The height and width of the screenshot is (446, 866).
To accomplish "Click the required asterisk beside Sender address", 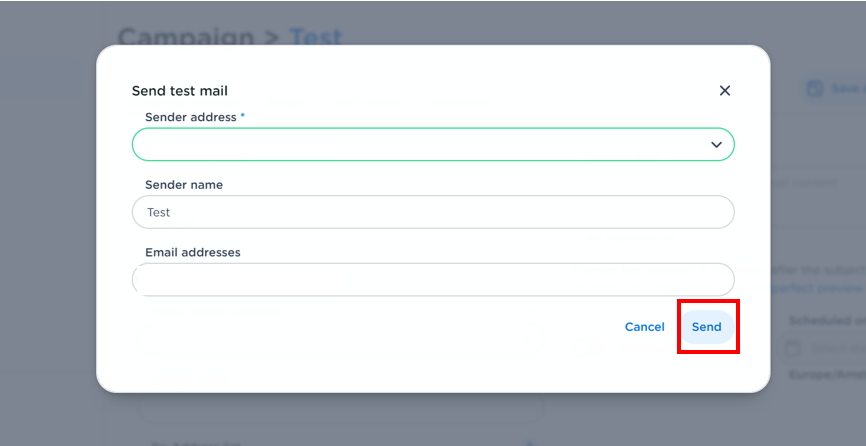I will pyautogui.click(x=242, y=117).
